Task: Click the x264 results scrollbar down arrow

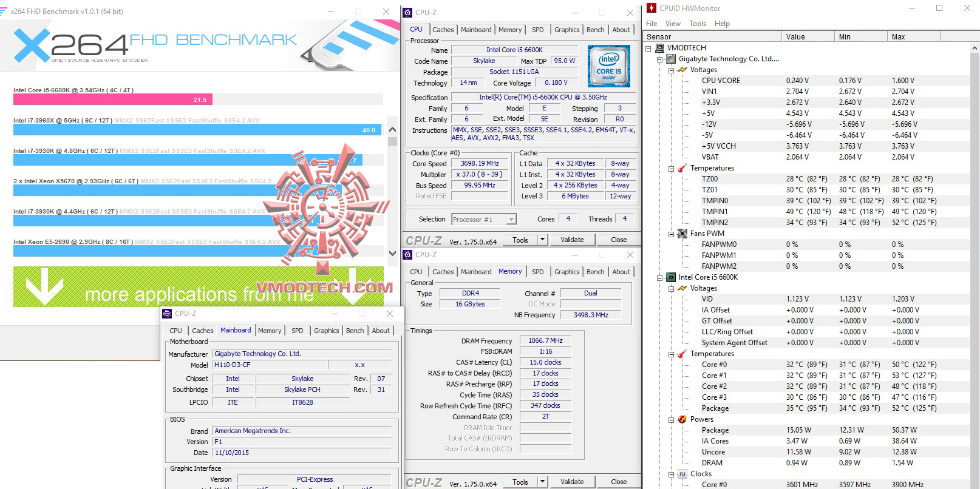Action: 392,252
